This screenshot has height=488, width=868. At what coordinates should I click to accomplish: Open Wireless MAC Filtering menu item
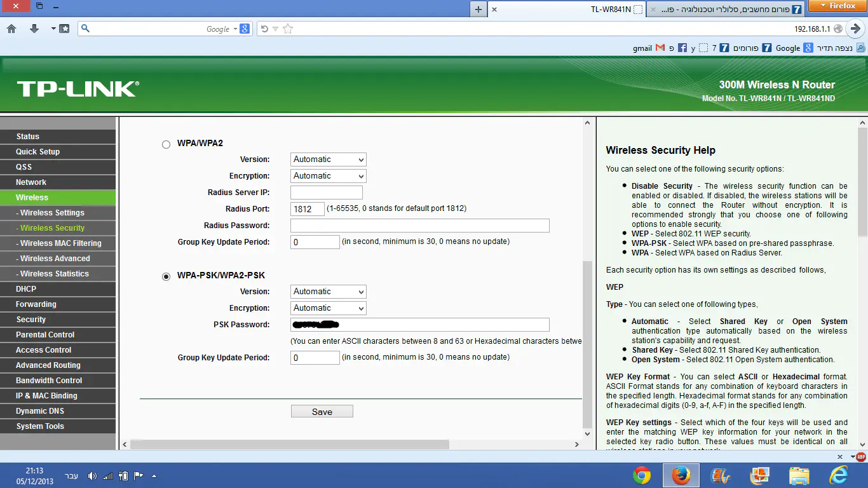pos(60,243)
